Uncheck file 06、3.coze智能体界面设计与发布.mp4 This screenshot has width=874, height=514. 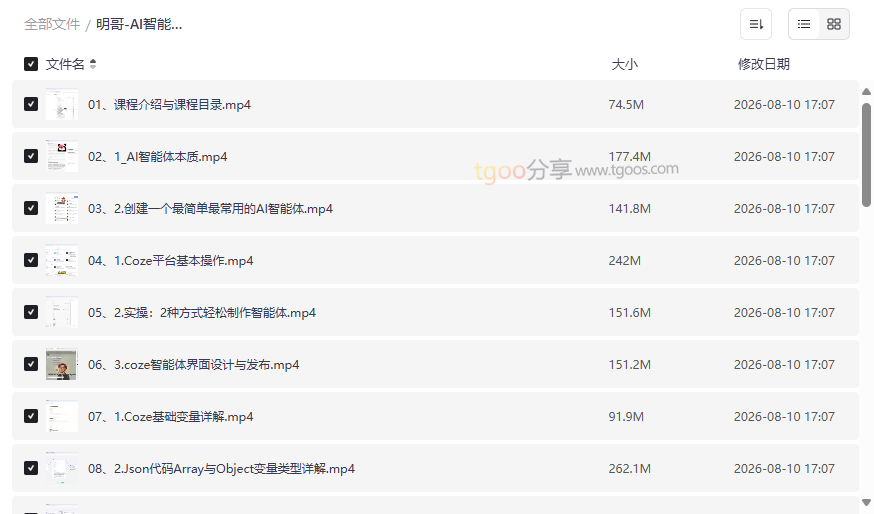tap(31, 364)
